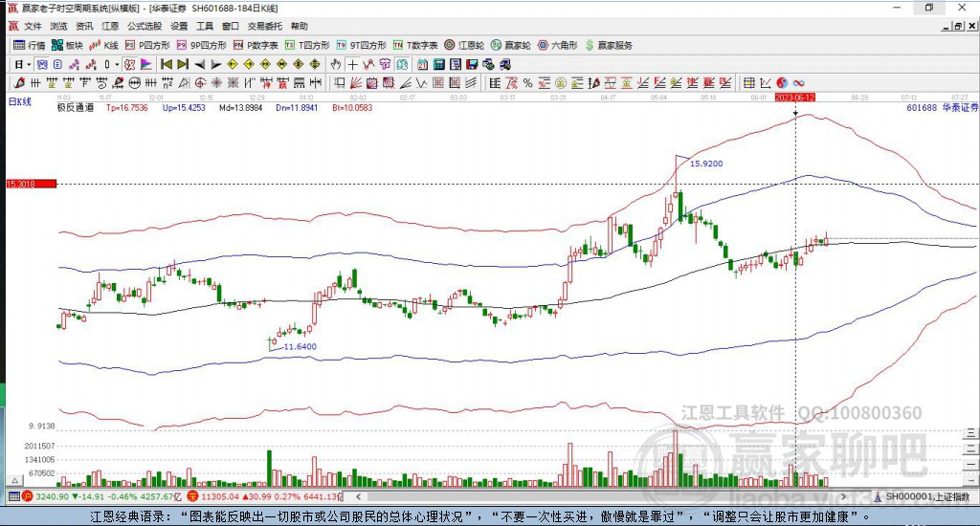Click the grid table icon near yin-yang
Screen dimensions: 980x526
748,82
